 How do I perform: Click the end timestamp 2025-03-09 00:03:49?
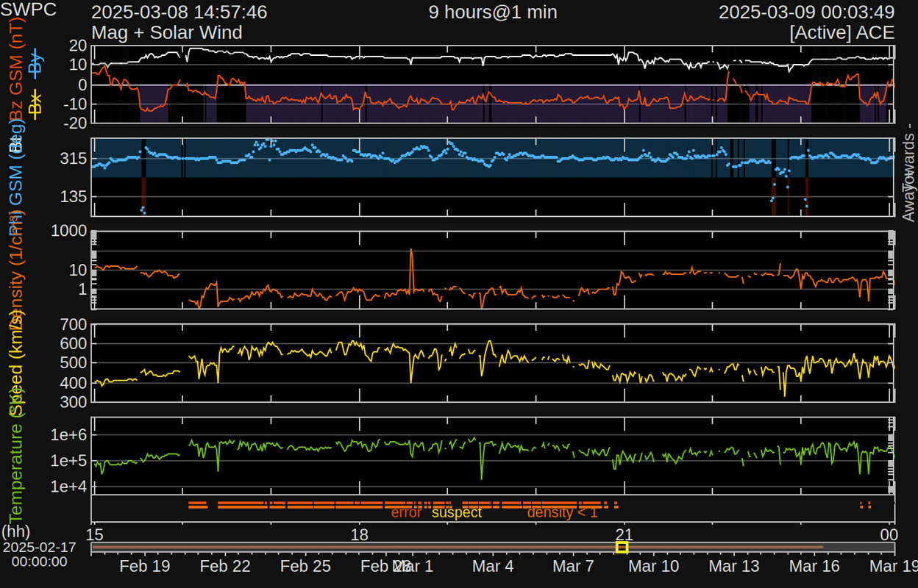[806, 12]
